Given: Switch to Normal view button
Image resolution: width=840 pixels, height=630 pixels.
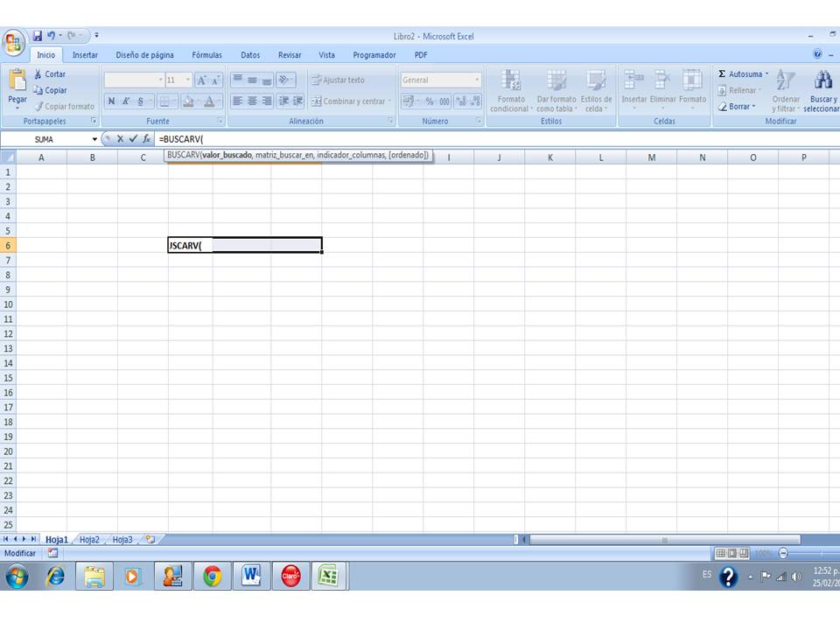Looking at the screenshot, I should point(720,553).
